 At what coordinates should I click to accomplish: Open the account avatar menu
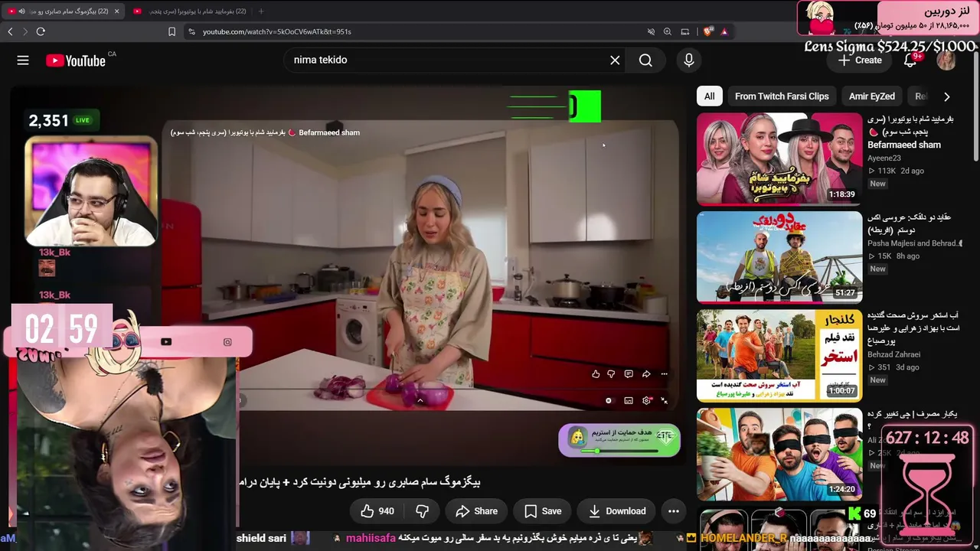point(946,60)
